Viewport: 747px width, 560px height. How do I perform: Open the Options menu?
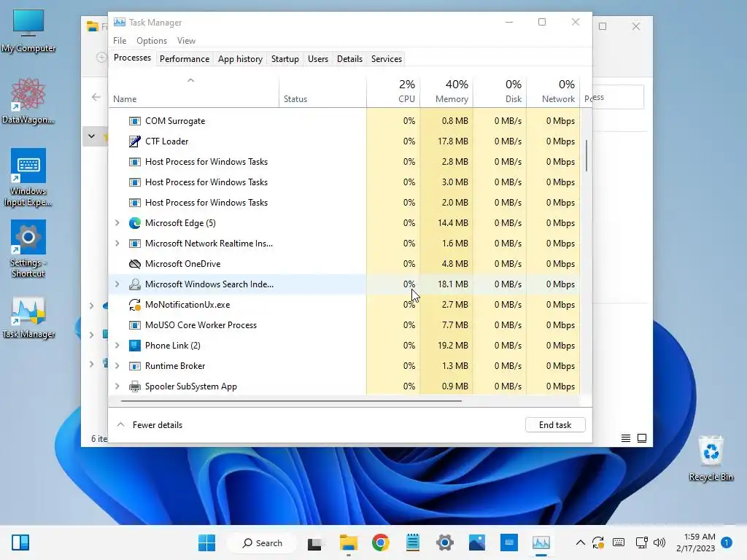point(152,41)
